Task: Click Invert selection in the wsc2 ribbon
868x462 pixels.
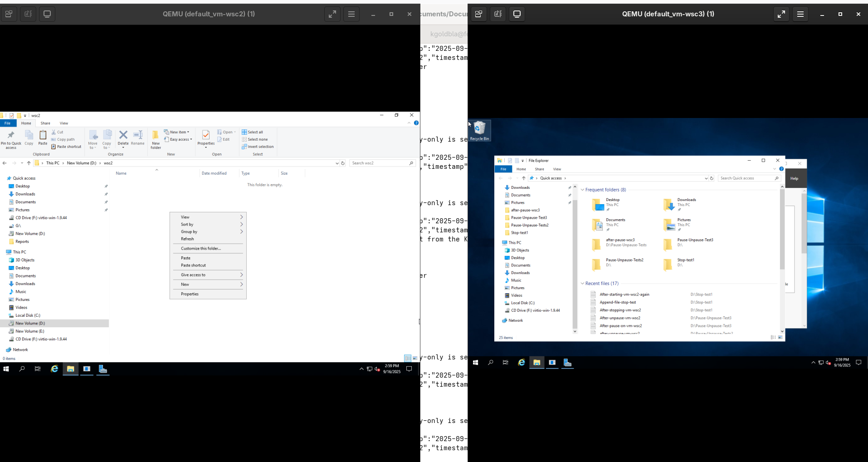Action: click(258, 147)
